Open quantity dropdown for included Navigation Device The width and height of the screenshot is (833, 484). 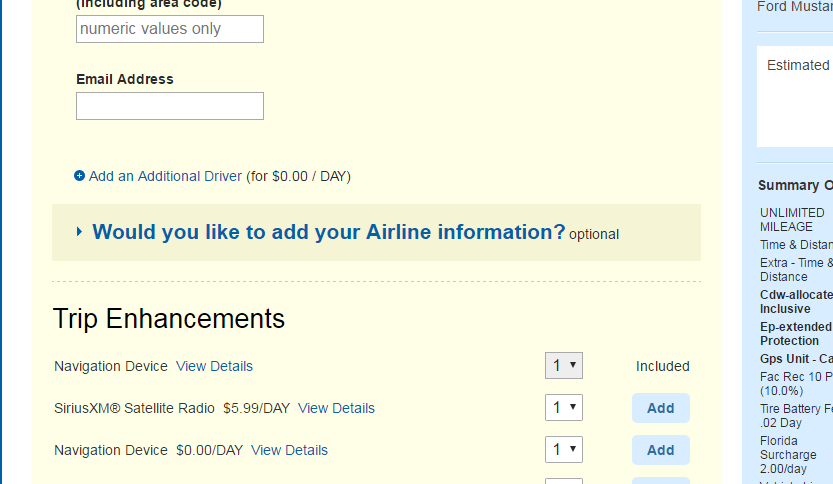[x=564, y=366]
